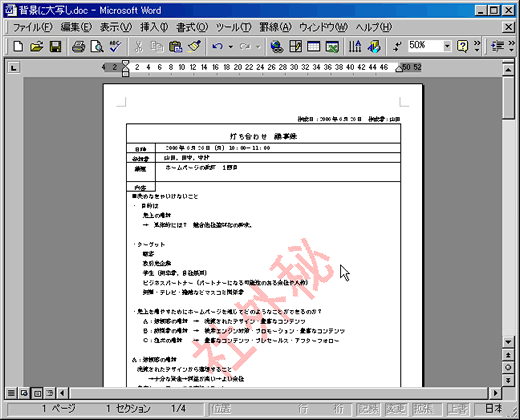Print the document using printer icon

79,46
